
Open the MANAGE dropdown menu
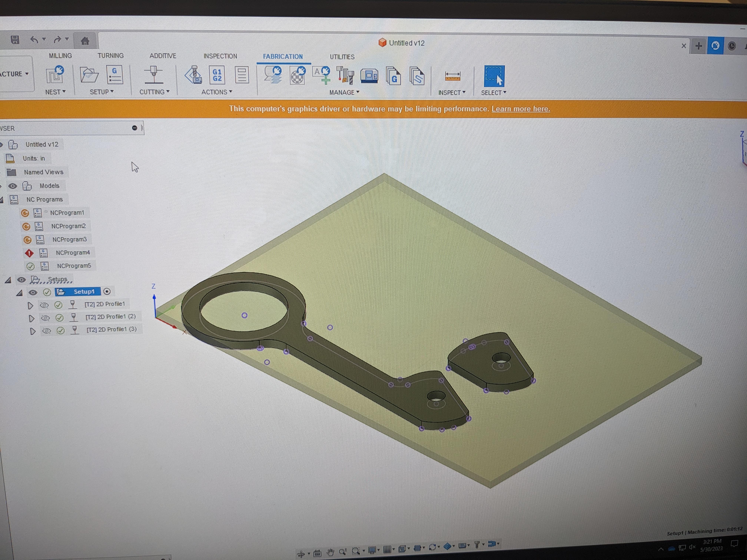[x=344, y=92]
